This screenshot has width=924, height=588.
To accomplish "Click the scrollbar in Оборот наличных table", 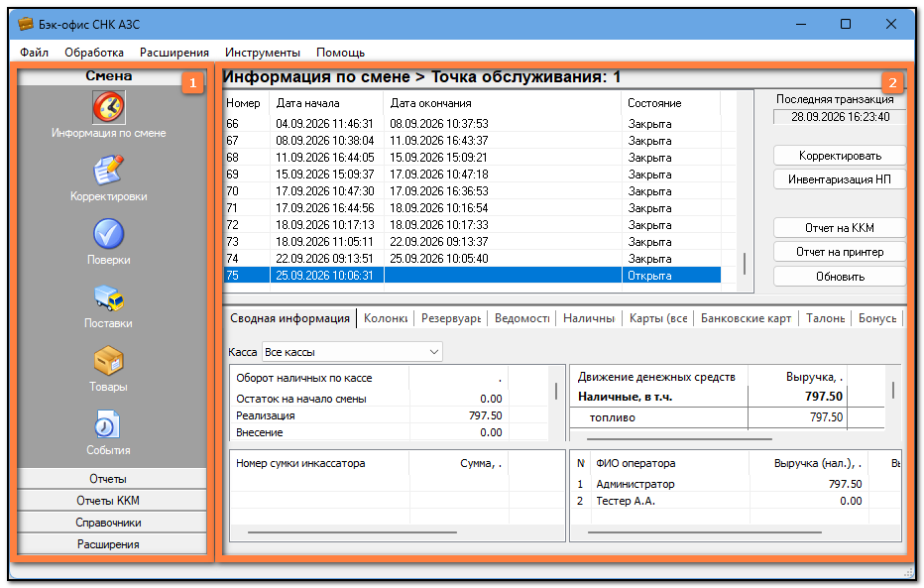I will [x=556, y=392].
